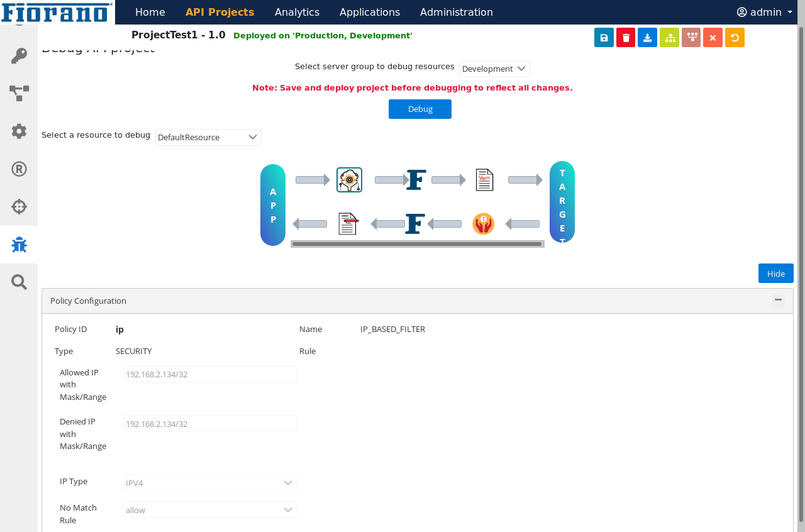This screenshot has height=532, width=805.
Task: Click the red trash delete icon
Action: click(626, 38)
